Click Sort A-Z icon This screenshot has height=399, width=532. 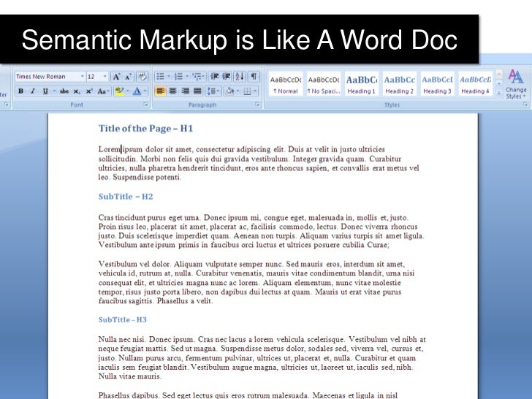pyautogui.click(x=240, y=76)
